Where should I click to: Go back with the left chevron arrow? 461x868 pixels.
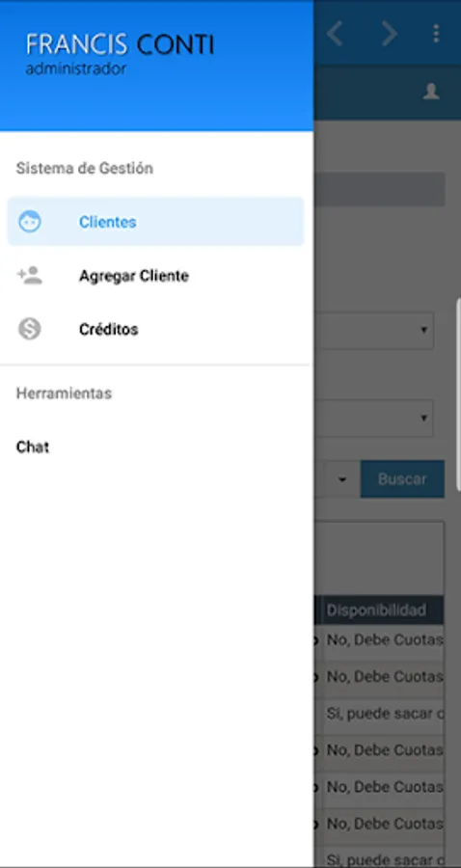click(335, 34)
